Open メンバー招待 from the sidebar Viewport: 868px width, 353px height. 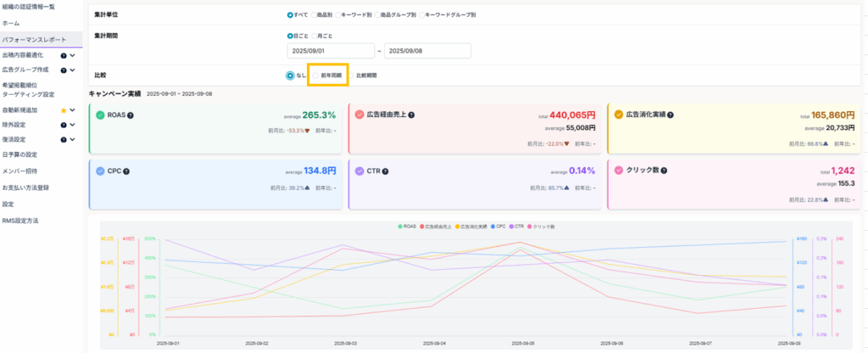pyautogui.click(x=19, y=171)
